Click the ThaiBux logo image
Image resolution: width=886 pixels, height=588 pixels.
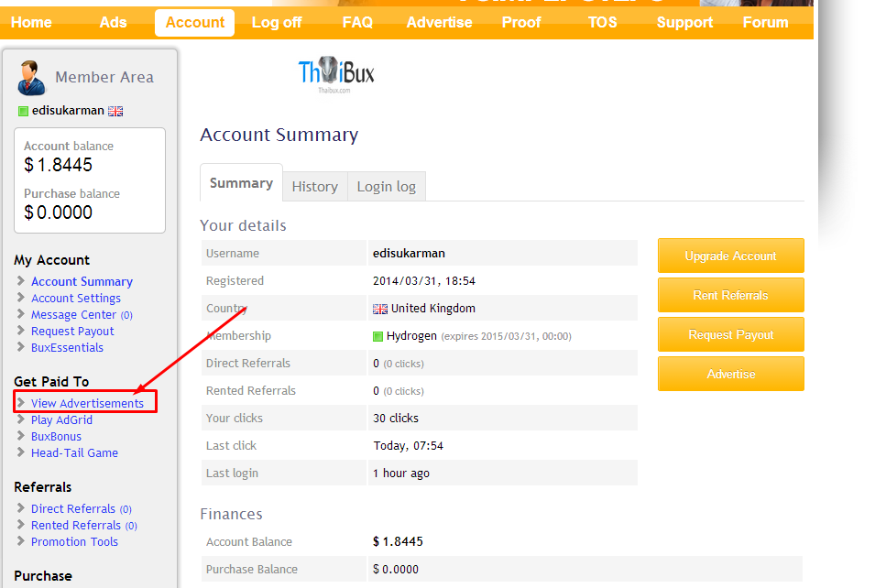coord(336,74)
